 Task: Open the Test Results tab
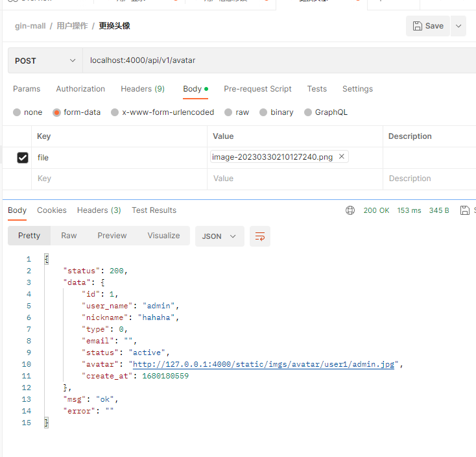(x=154, y=210)
